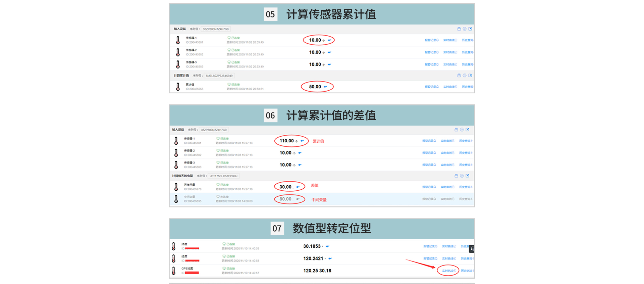Click thermometer icon of 天使用量 sensor
Viewport: 644px width, 284px height.
coord(176,187)
